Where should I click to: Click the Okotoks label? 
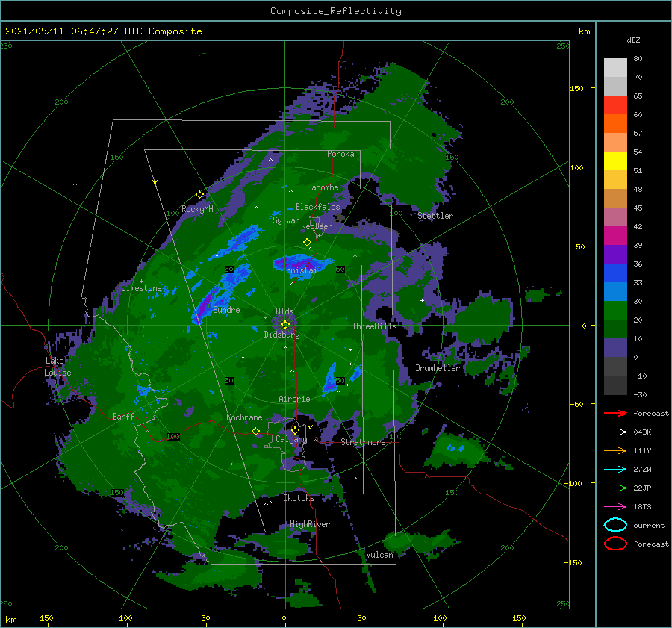tap(299, 498)
